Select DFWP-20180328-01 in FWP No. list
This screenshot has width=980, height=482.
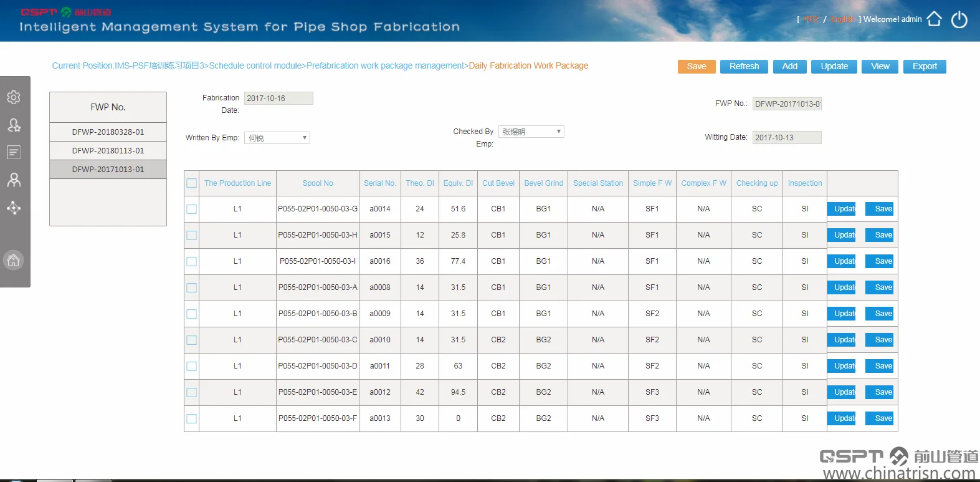pos(108,132)
